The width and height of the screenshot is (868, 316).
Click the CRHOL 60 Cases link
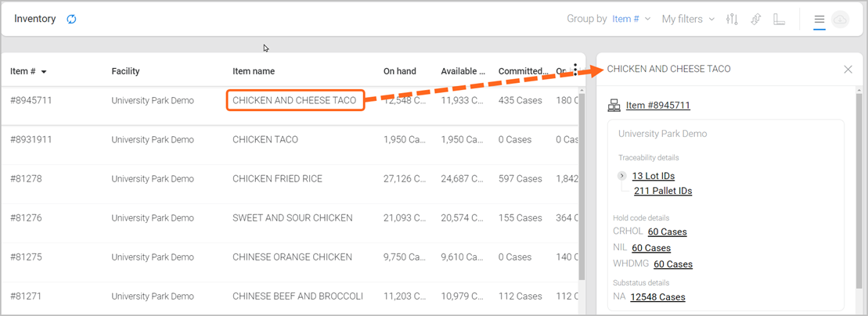click(x=667, y=232)
